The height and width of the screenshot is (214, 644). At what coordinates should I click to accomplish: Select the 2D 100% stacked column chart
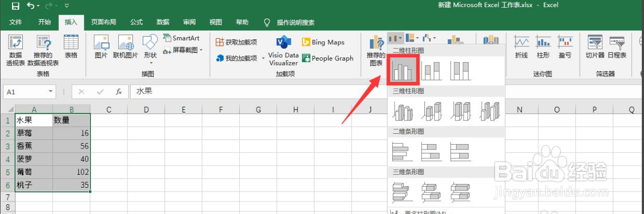click(x=460, y=71)
